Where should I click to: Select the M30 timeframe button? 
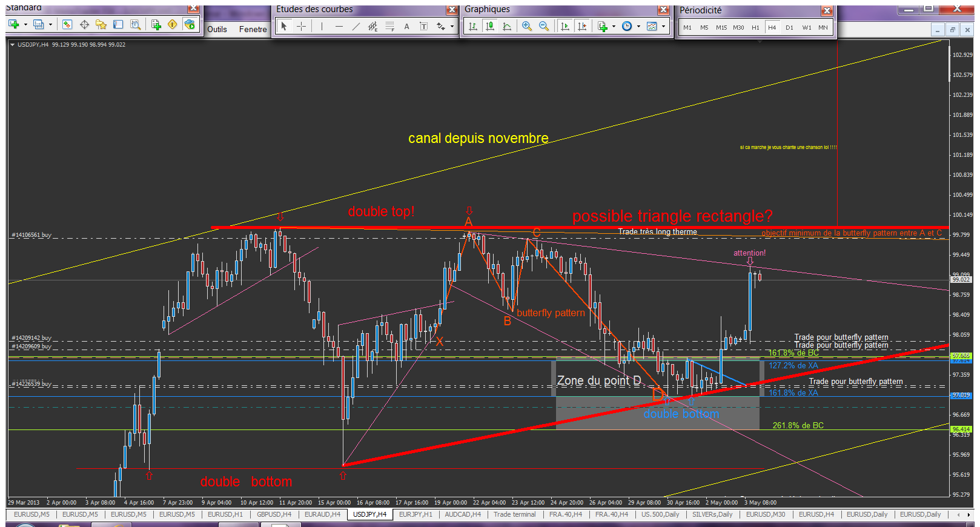click(x=738, y=27)
